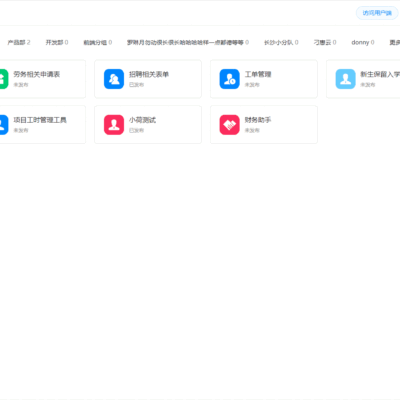Open the 工单管理 title
Viewport: 400px width, 400px height.
pos(258,74)
